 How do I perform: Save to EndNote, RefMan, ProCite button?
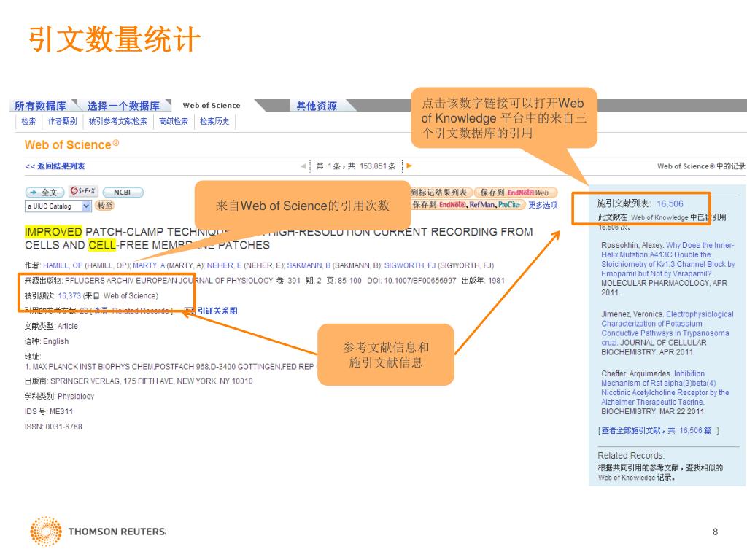pyautogui.click(x=468, y=205)
